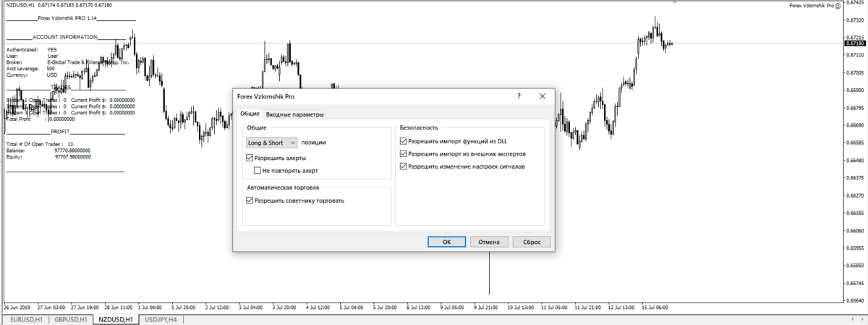The width and height of the screenshot is (868, 325).
Task: Click the 0.67180 current price label
Action: click(x=855, y=43)
